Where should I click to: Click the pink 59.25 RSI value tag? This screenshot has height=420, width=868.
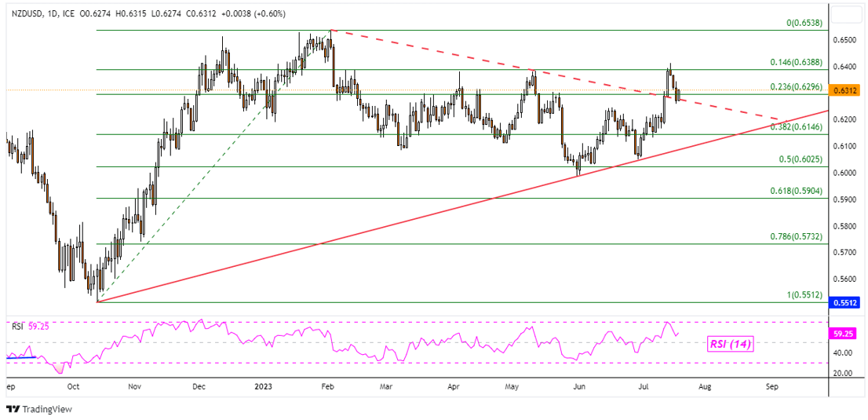click(x=843, y=334)
